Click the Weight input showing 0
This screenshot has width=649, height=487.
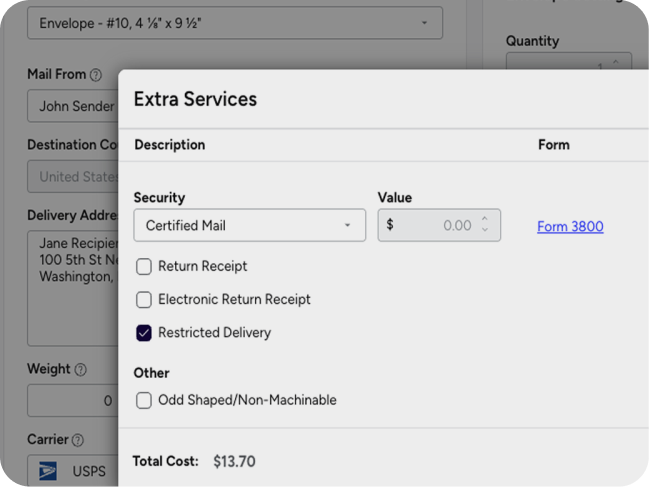pyautogui.click(x=73, y=401)
